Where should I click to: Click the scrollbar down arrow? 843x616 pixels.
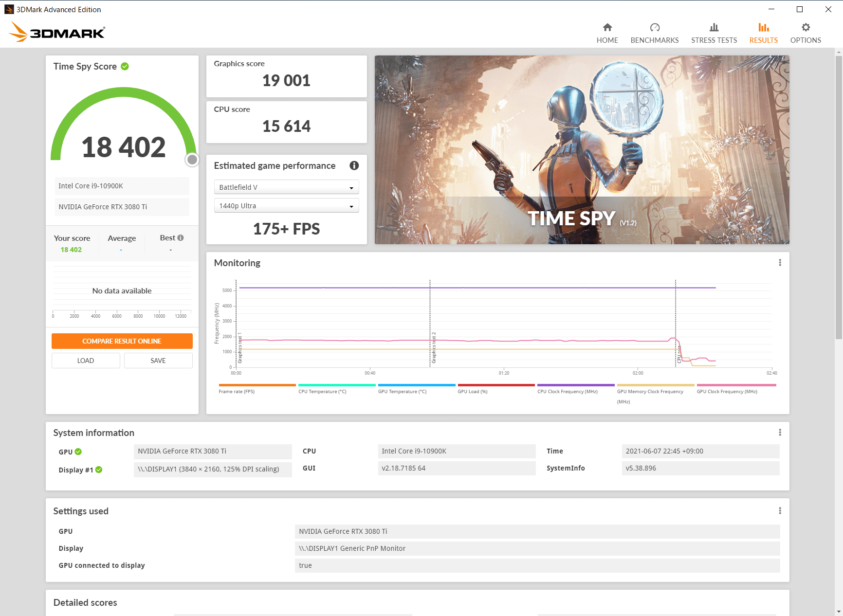coord(839,612)
